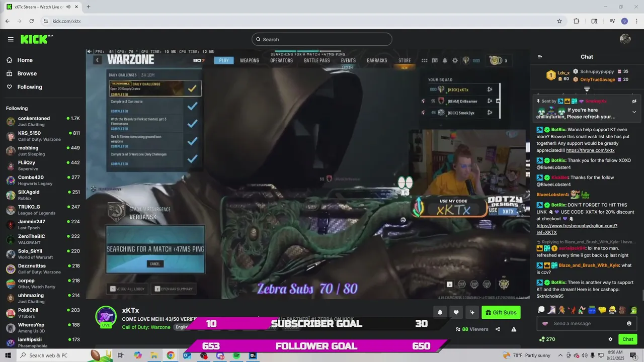
Task: Expand the gift leaderboard handle
Action: pyautogui.click(x=587, y=89)
